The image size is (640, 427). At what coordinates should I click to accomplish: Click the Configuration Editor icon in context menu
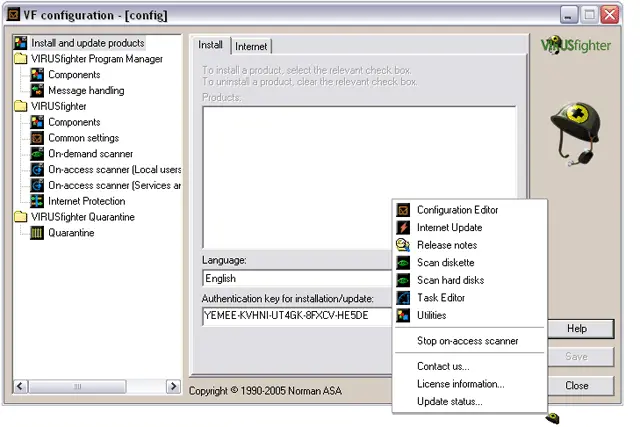(x=403, y=210)
